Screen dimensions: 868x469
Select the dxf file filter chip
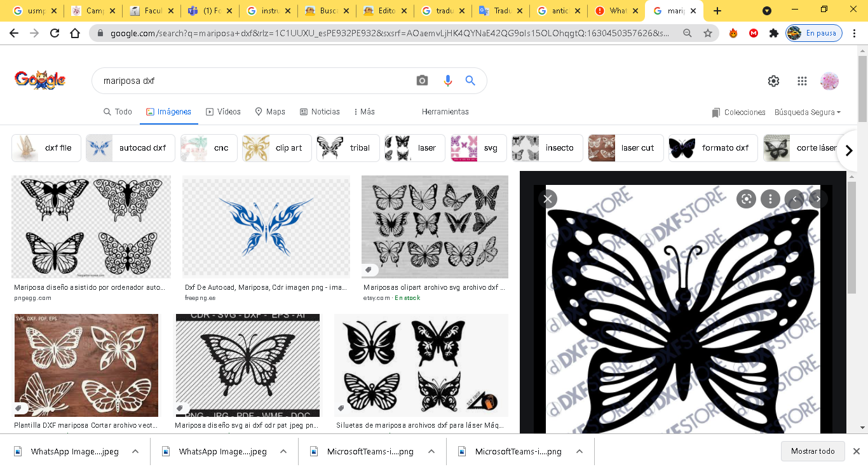46,148
